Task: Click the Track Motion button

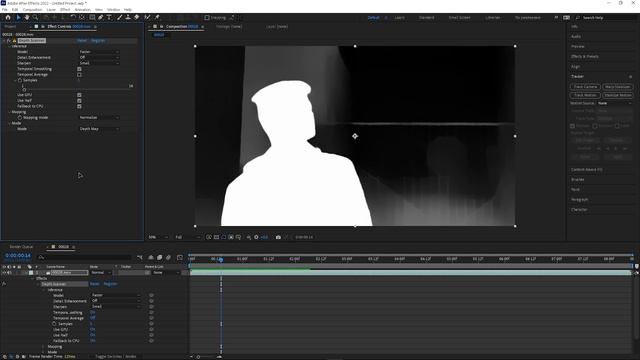Action: [x=585, y=95]
